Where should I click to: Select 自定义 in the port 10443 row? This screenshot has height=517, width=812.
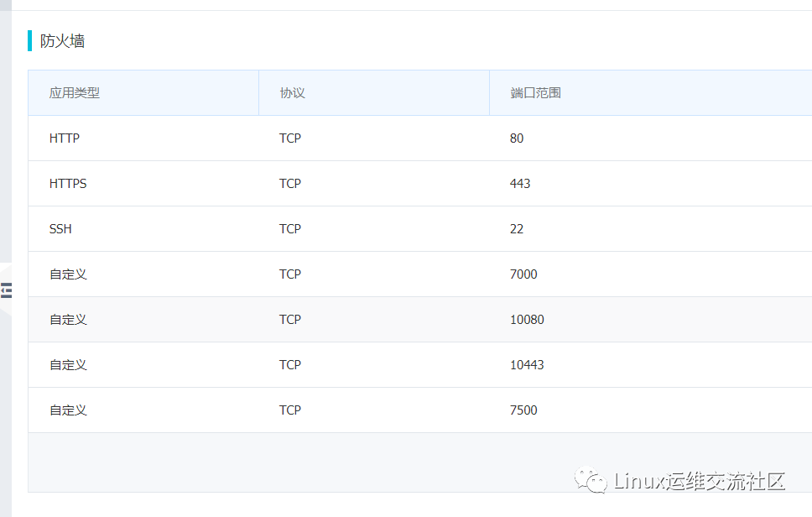click(x=68, y=365)
